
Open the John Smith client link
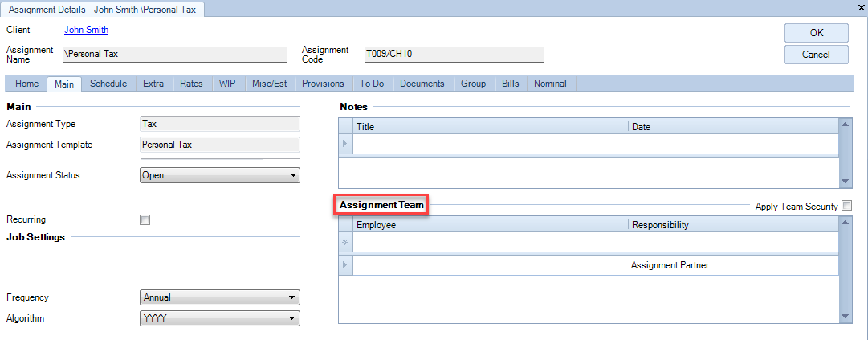87,30
